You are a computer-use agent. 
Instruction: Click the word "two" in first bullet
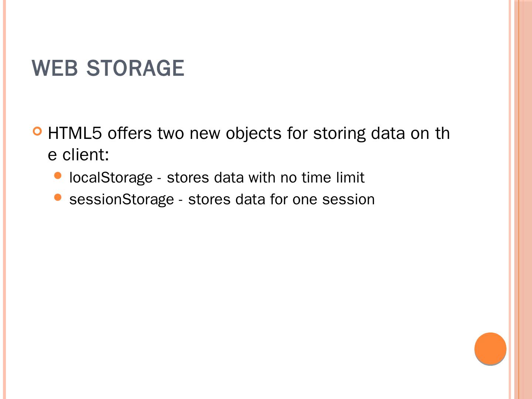[x=170, y=133]
